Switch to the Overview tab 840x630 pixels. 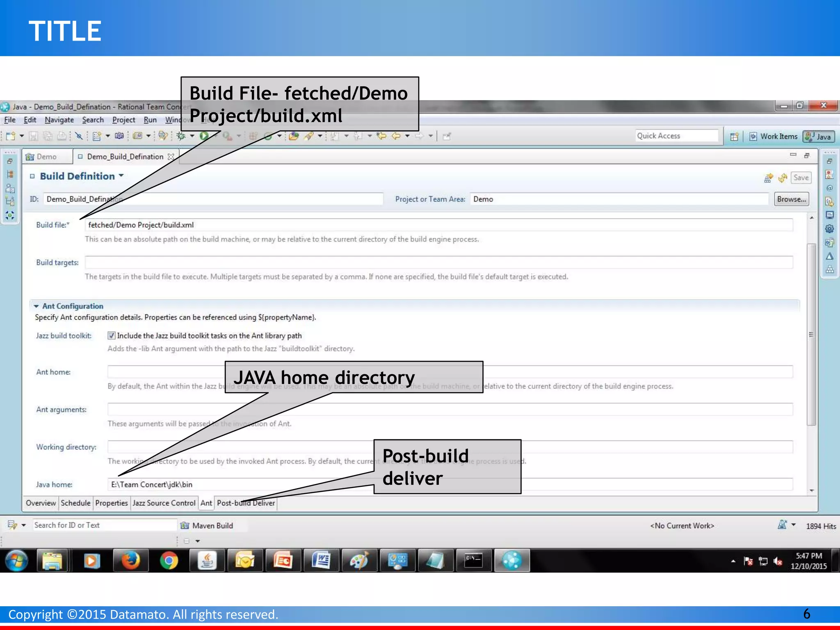click(x=41, y=503)
